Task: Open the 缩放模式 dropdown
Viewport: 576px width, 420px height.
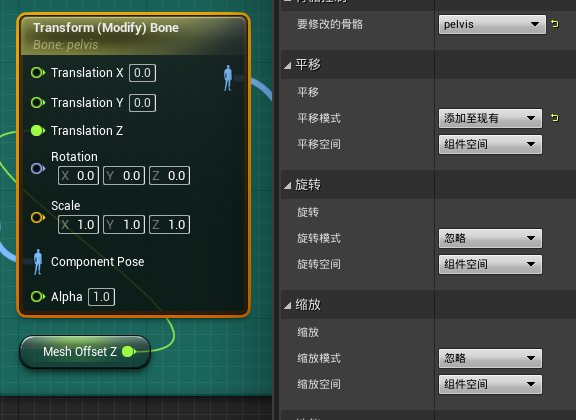Action: click(490, 358)
